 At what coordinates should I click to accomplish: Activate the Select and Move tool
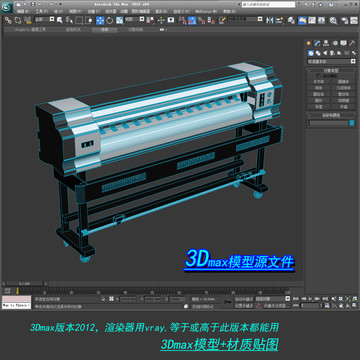(x=100, y=20)
